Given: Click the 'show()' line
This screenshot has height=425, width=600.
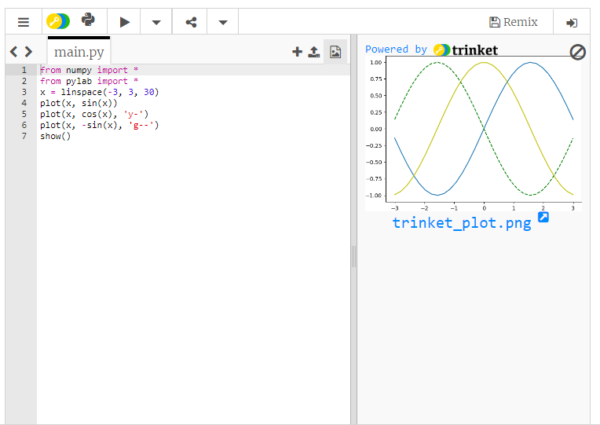Looking at the screenshot, I should (x=55, y=136).
